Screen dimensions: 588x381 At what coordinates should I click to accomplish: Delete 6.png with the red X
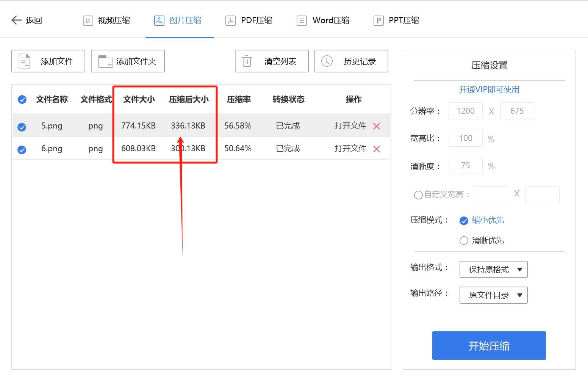pos(377,149)
